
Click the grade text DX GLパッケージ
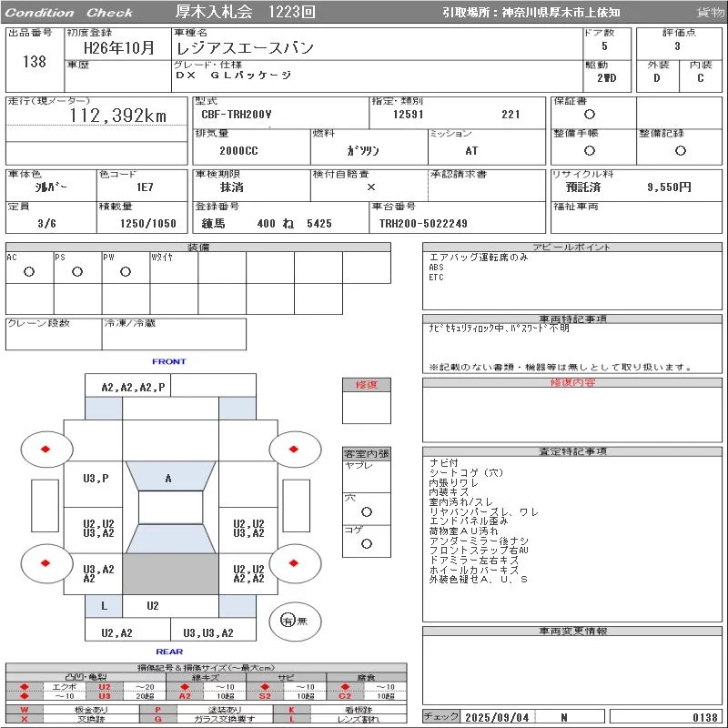click(234, 75)
